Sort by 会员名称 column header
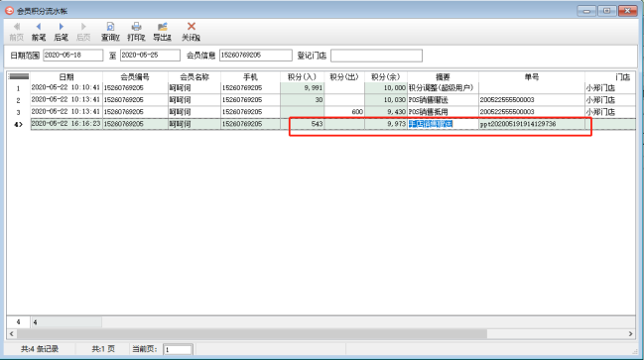Screen dimensions: 644x360 [x=194, y=76]
